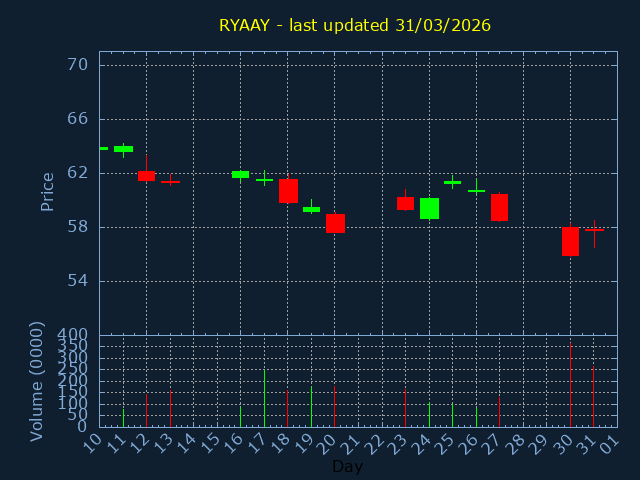Select the 54 price axis label
Viewport: 640px width, 480px height.
point(78,280)
